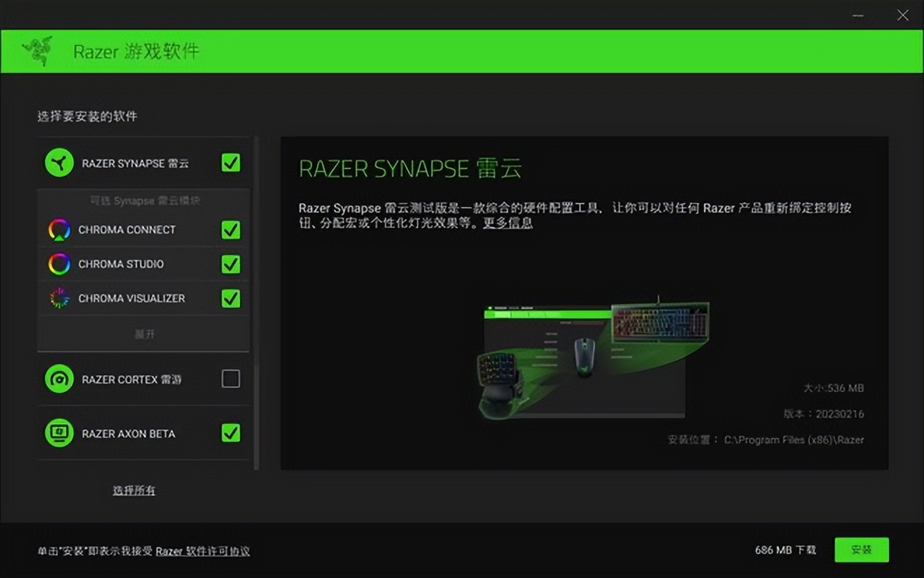Select the RAZER AXON BETA label
The height and width of the screenshot is (578, 924).
tap(129, 434)
